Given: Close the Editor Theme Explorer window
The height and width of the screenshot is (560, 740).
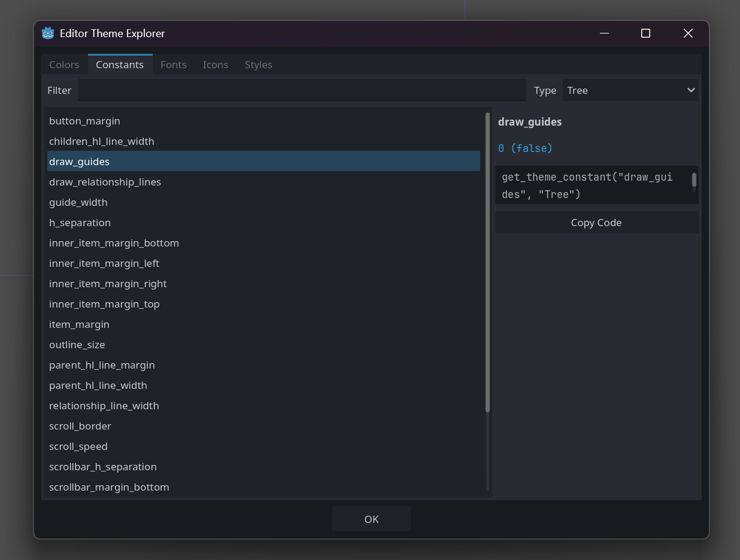Looking at the screenshot, I should [x=688, y=34].
